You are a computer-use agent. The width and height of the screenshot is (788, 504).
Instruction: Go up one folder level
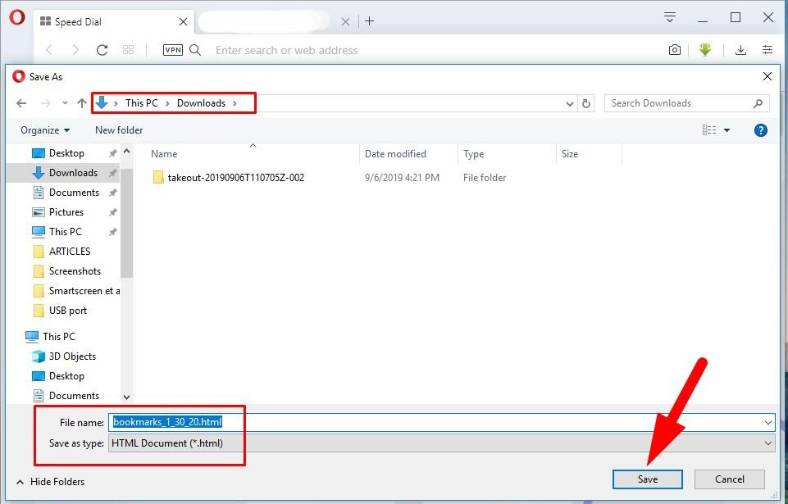click(81, 103)
